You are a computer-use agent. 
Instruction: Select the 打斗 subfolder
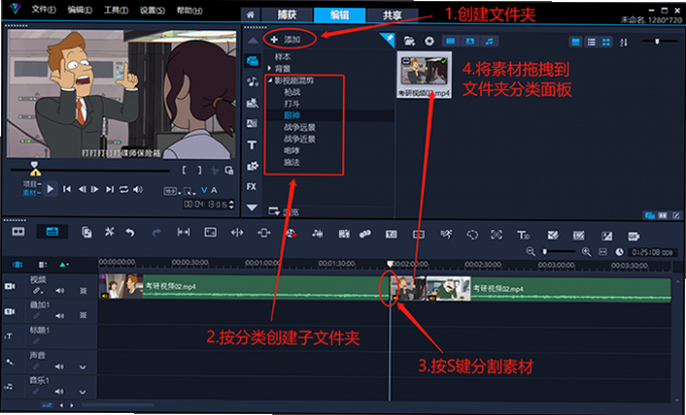292,104
